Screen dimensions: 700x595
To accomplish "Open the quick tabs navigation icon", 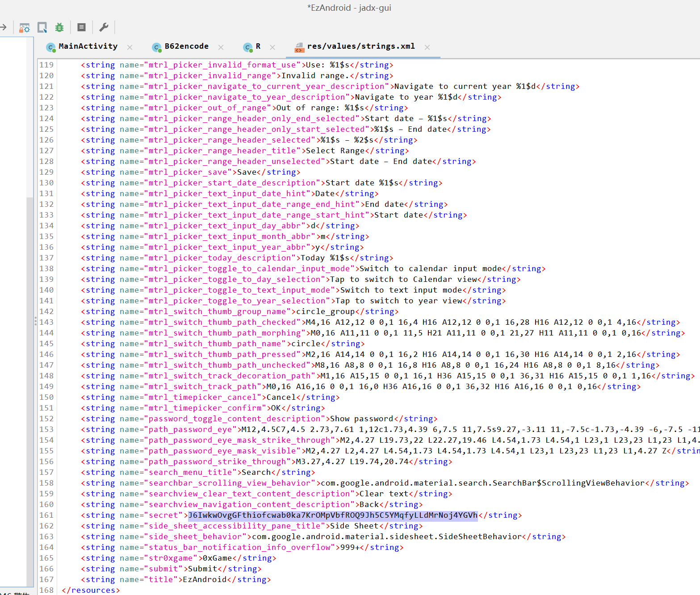I will (x=42, y=28).
